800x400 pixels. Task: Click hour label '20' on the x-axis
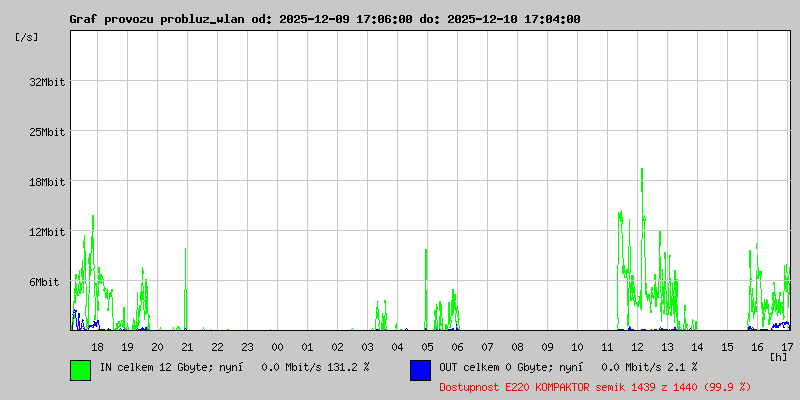[x=158, y=347]
